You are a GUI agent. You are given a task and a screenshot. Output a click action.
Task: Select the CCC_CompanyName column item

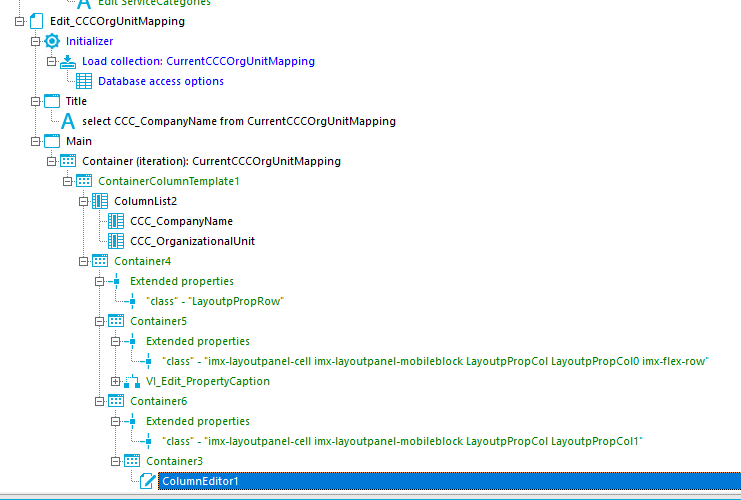(x=181, y=221)
